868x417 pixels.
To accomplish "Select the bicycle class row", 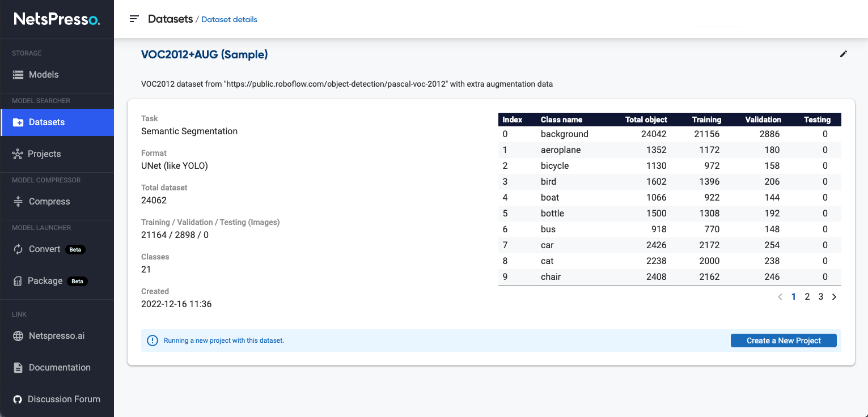I will point(670,166).
